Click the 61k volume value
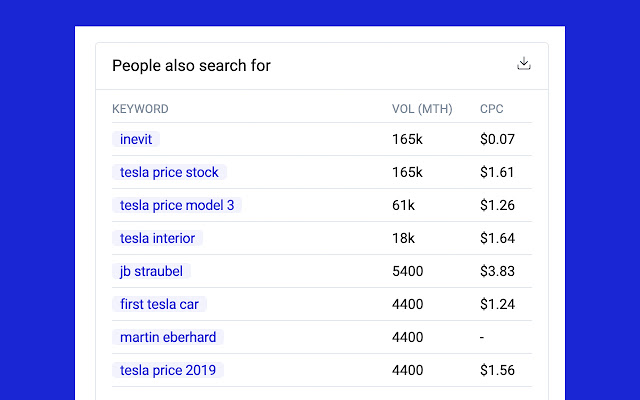 coord(403,205)
